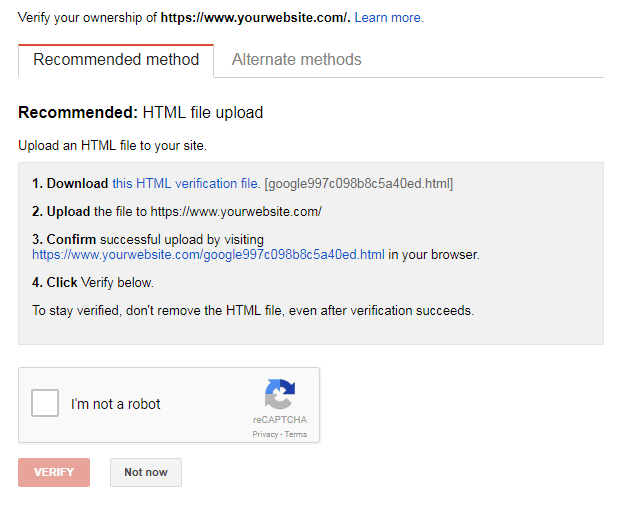The width and height of the screenshot is (634, 505).
Task: Click the To stay verified notice text
Action: [253, 311]
